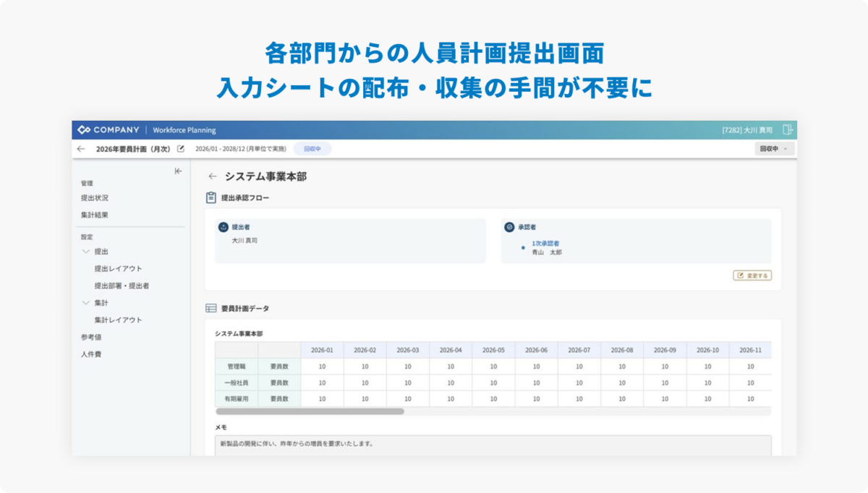Click the edit icon beside 2026年要員計画（月次）
868x493 pixels.
coord(181,149)
